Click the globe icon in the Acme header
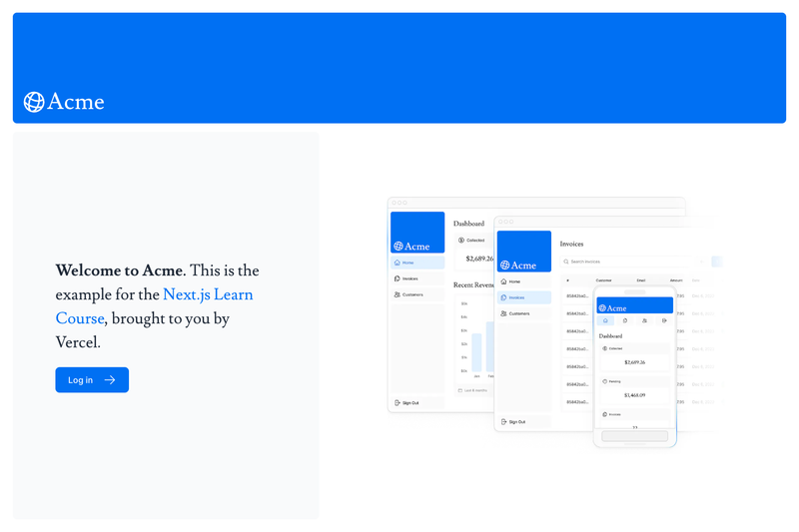The width and height of the screenshot is (799, 532). (34, 102)
